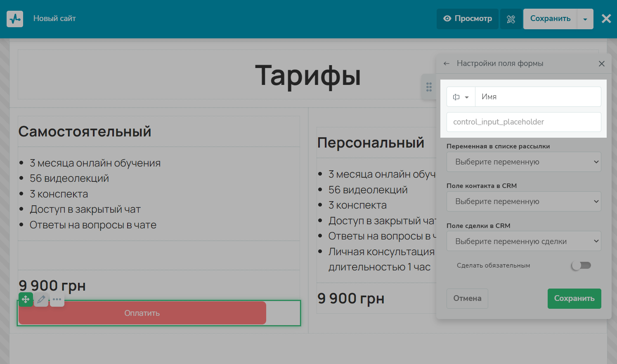Click the Тарифы heading
The height and width of the screenshot is (364, 617).
point(308,75)
